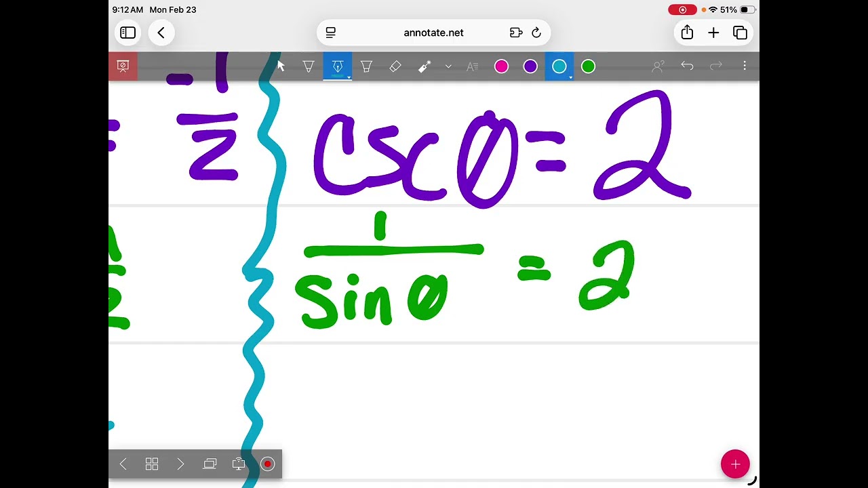Open the page format menu in address bar
Viewport: 868px width, 488px height.
click(x=331, y=33)
